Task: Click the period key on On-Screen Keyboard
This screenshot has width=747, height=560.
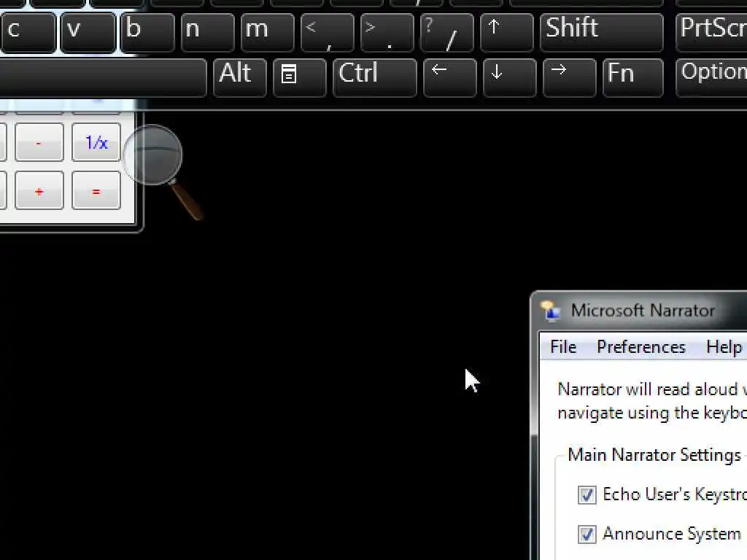Action: (x=387, y=32)
